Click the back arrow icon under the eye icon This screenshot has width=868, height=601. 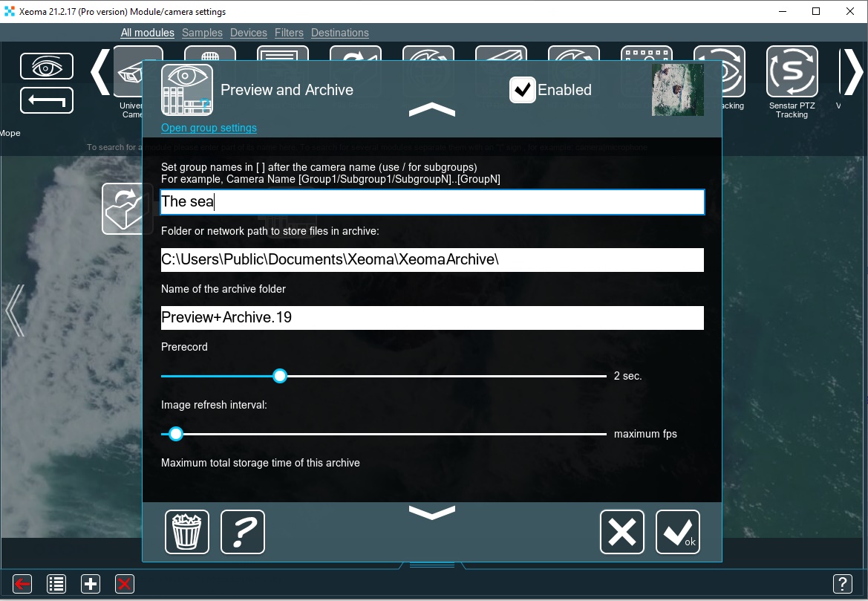coord(47,100)
